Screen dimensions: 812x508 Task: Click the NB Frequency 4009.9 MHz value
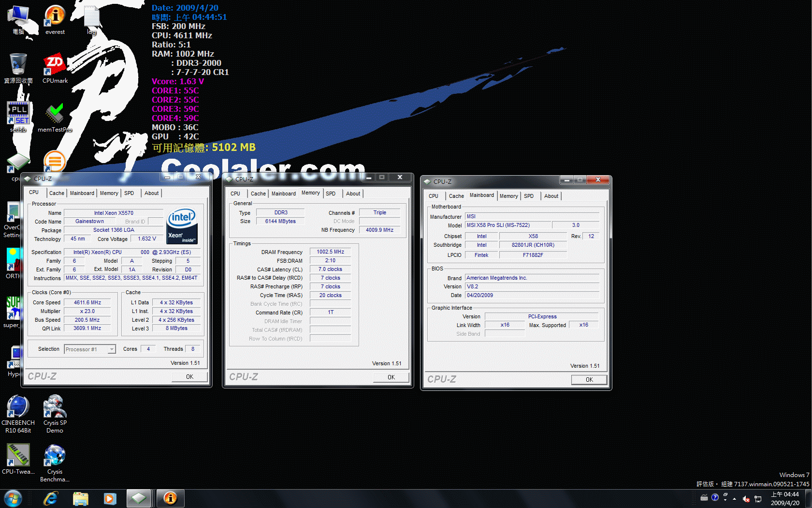379,230
